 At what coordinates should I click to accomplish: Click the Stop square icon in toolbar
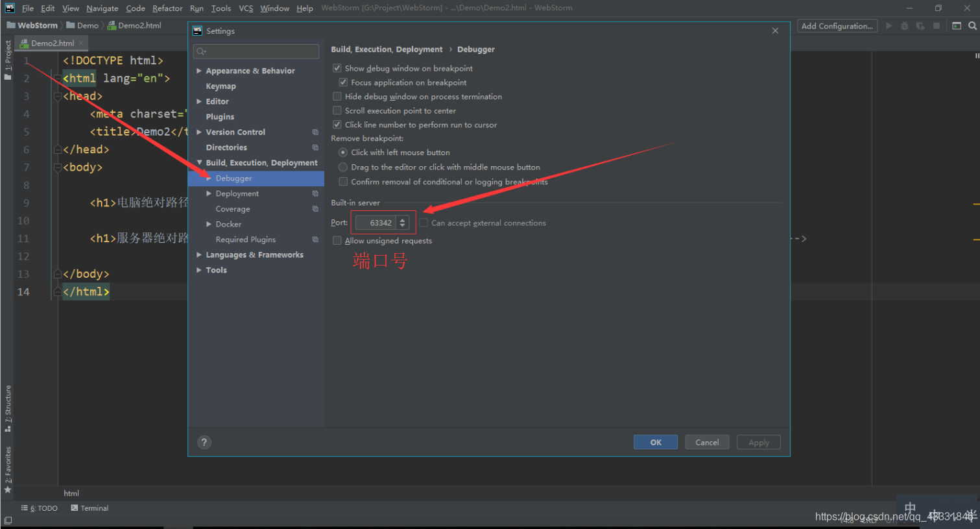tap(937, 26)
